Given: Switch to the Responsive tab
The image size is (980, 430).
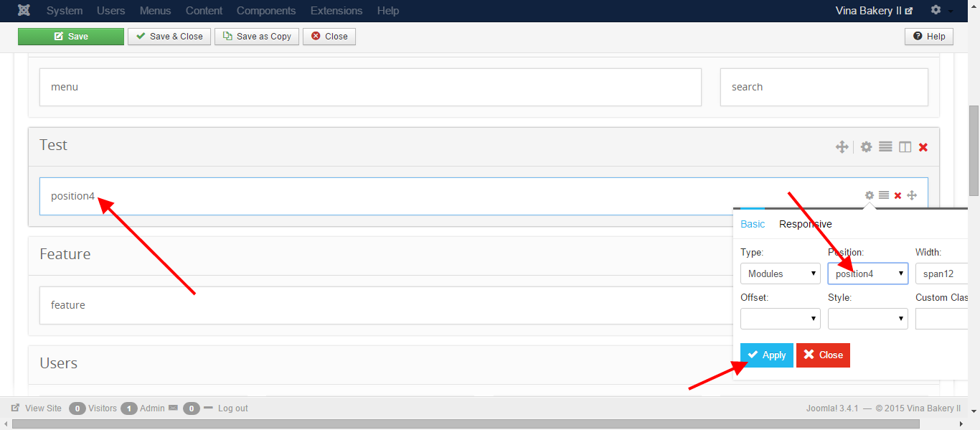Looking at the screenshot, I should pos(805,224).
